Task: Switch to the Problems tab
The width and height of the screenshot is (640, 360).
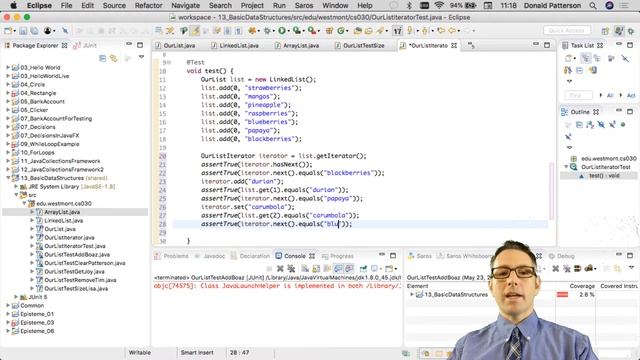Action: [172, 256]
